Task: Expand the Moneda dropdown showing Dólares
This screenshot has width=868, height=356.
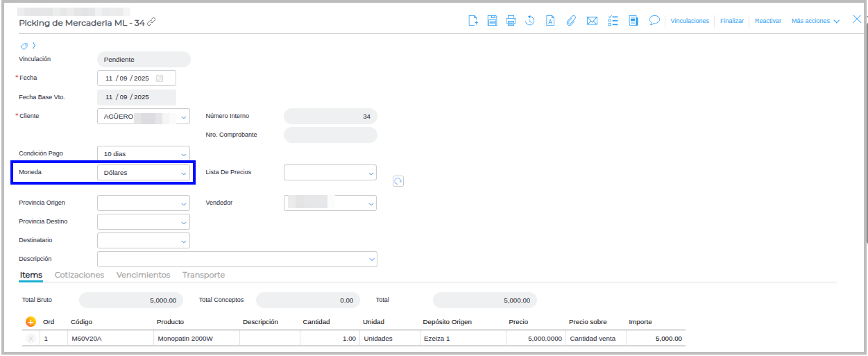Action: [x=144, y=172]
